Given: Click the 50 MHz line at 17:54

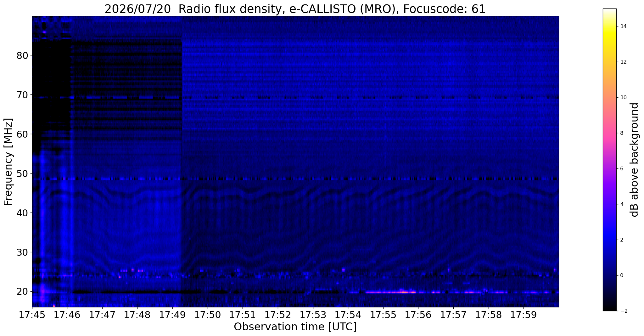Looking at the screenshot, I should coord(348,179).
